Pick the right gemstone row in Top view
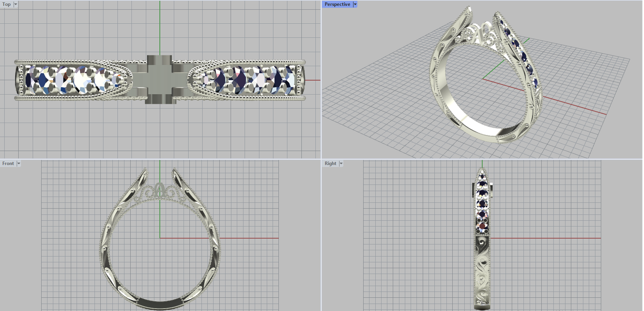Screen dimensions: 644x311 point(250,79)
